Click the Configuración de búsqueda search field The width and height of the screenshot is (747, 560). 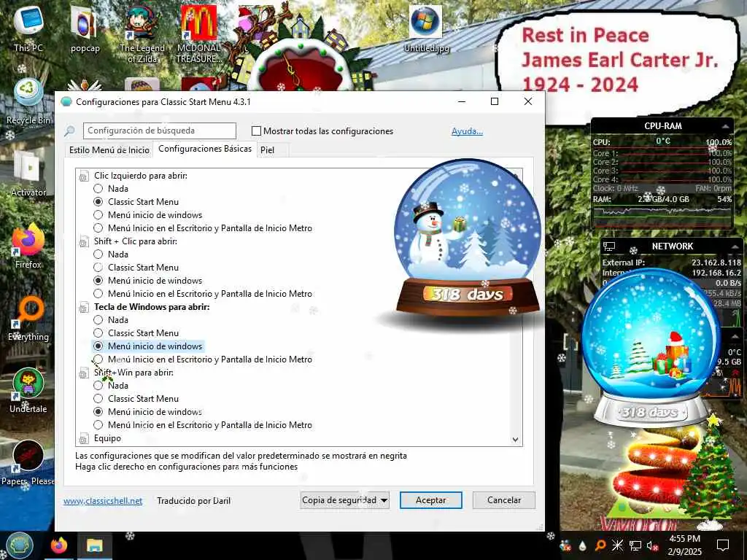[x=160, y=131]
